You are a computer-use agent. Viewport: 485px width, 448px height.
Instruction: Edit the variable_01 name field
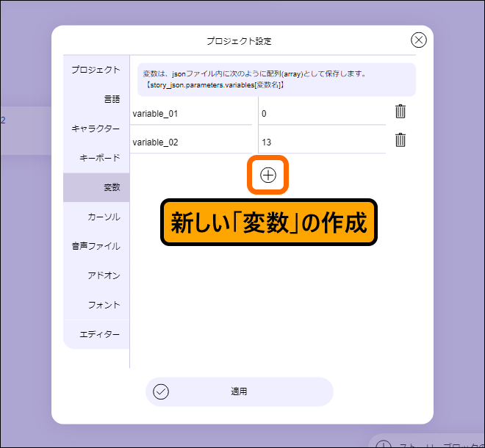point(192,114)
